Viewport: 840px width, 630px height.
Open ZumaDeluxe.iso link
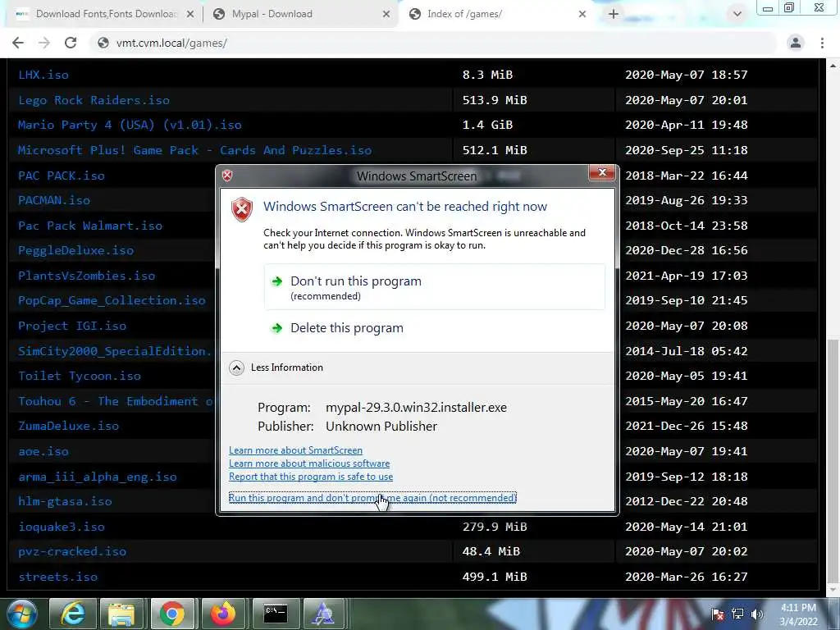click(x=69, y=426)
